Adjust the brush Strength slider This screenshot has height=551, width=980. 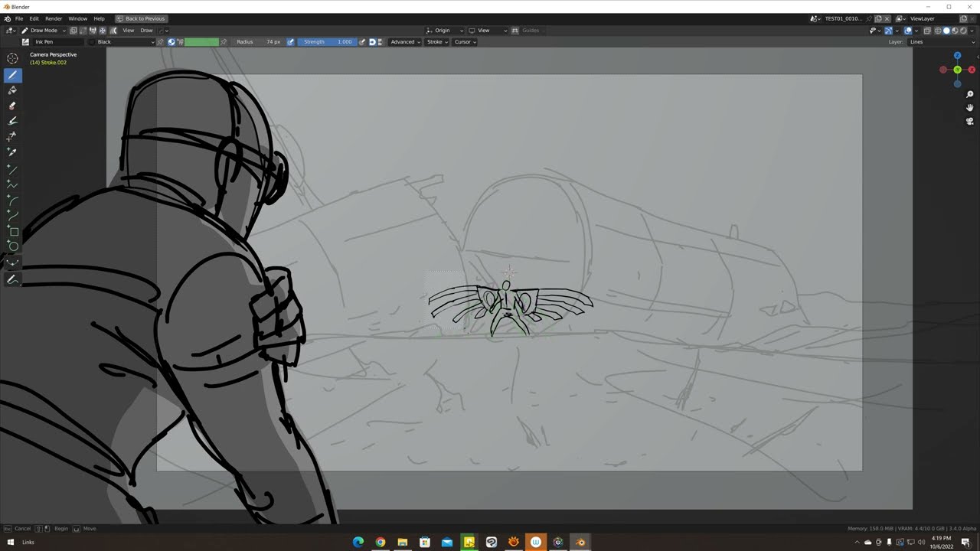[327, 42]
